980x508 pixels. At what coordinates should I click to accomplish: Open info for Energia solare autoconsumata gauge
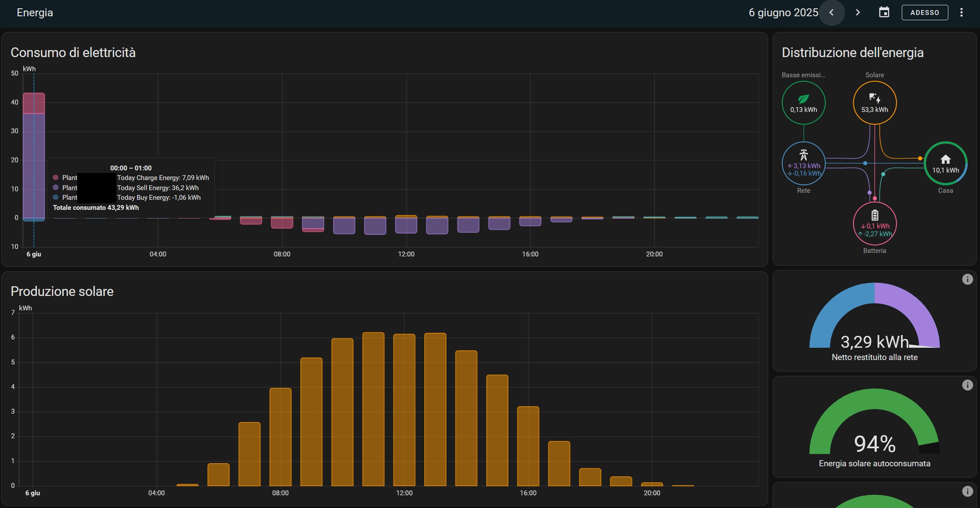point(967,385)
